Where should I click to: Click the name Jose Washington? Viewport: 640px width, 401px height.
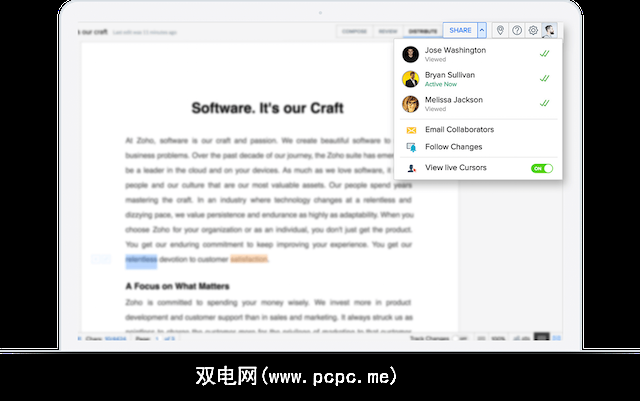[x=455, y=50]
